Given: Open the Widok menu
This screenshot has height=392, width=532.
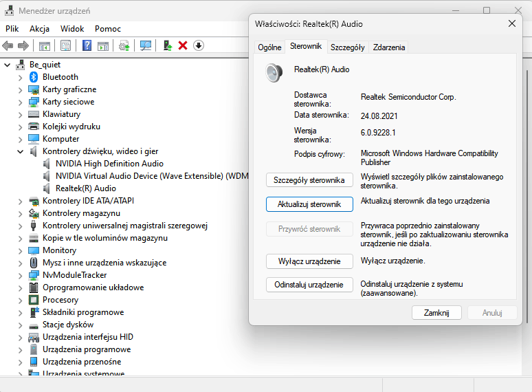Looking at the screenshot, I should coord(72,29).
